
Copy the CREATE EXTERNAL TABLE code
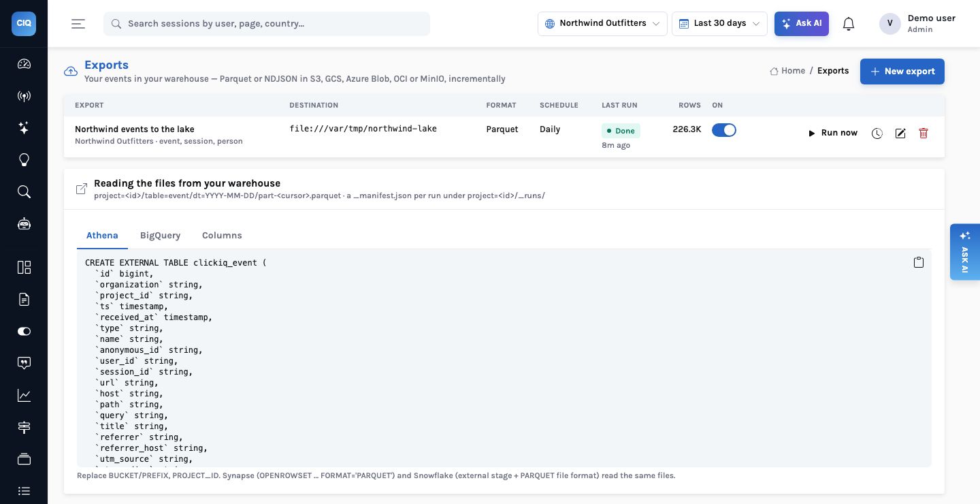click(919, 262)
